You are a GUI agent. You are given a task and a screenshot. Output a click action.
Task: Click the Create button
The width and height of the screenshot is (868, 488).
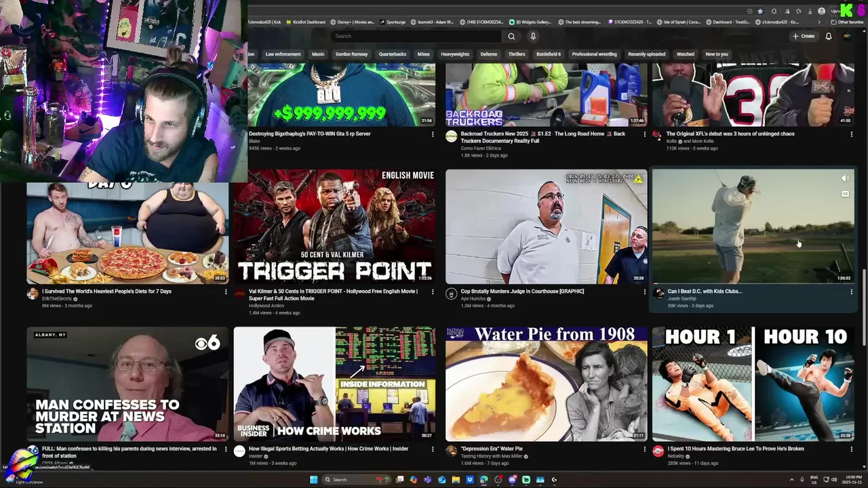pyautogui.click(x=804, y=36)
